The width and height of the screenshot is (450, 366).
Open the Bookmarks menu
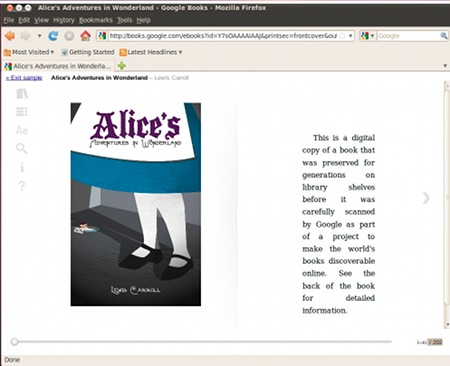coord(96,20)
